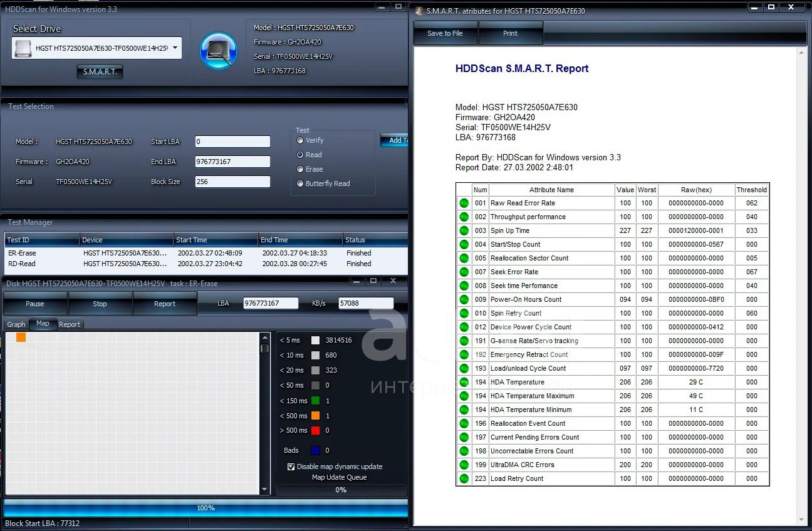Click green status dot for Spin Retry Count
The height and width of the screenshot is (531, 812).
pos(464,313)
